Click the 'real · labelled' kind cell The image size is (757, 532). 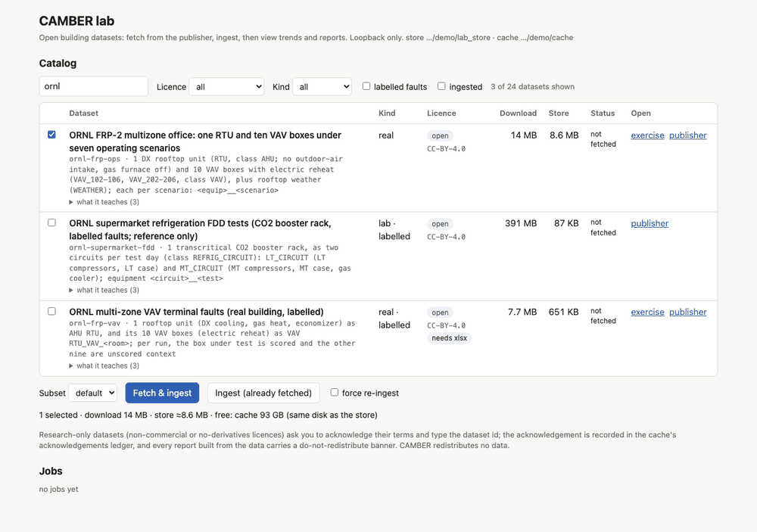click(394, 318)
